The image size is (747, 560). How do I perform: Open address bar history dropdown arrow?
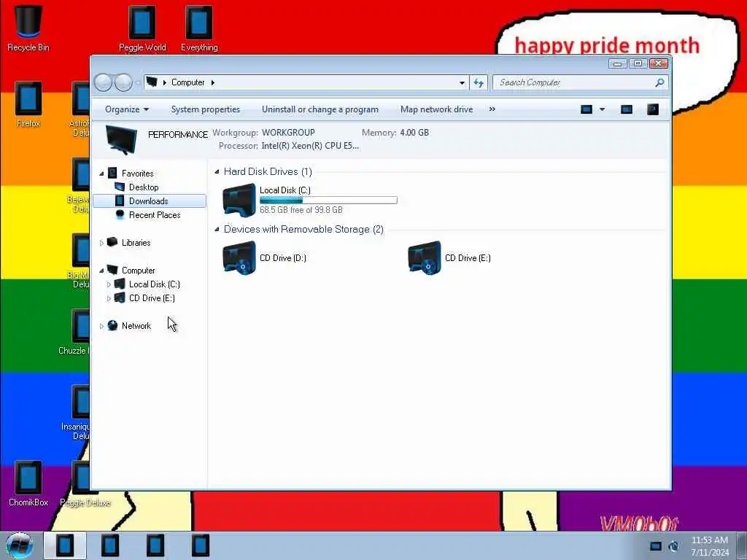click(462, 83)
